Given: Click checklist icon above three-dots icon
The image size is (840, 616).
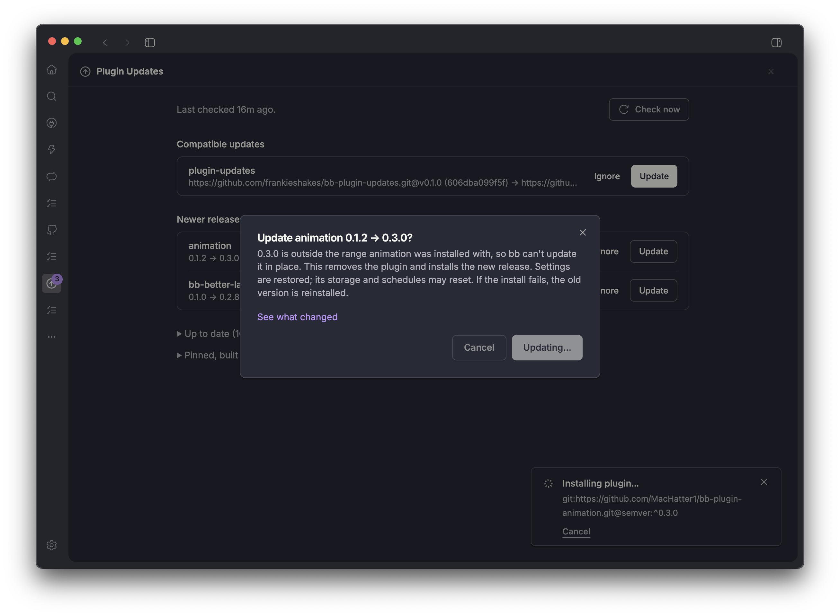Looking at the screenshot, I should click(x=51, y=310).
